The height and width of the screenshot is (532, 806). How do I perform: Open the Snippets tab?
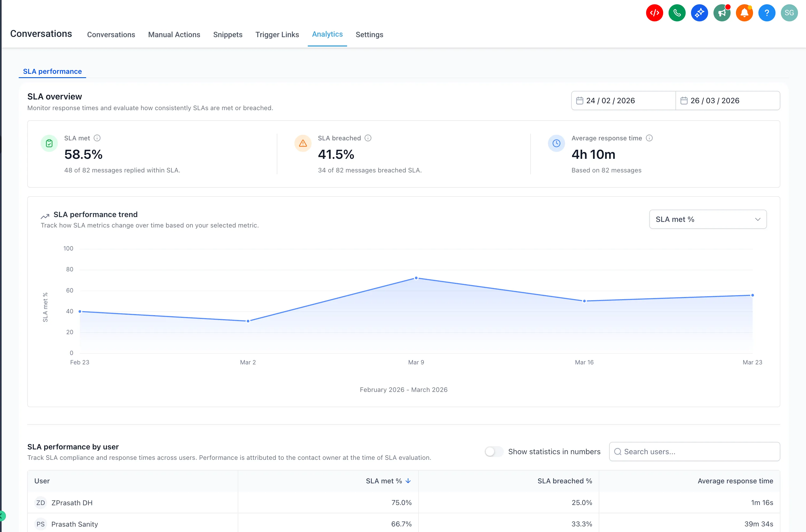228,34
